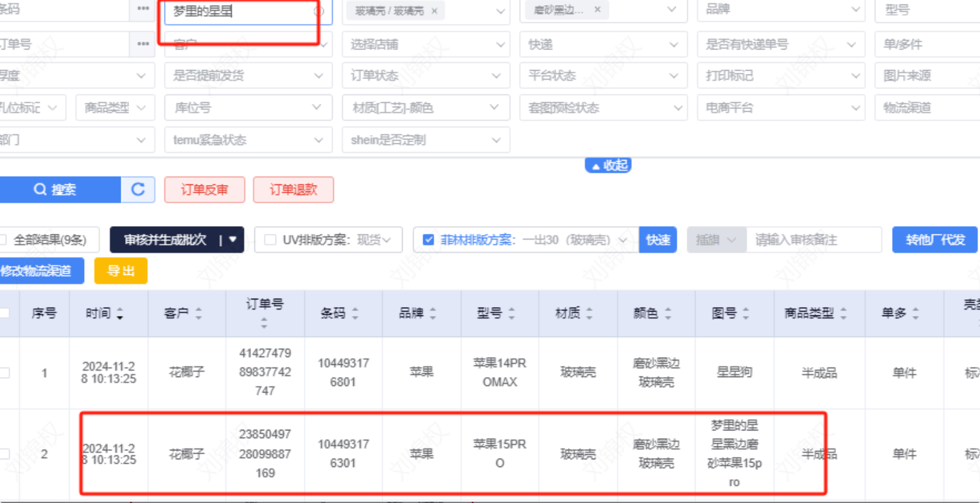Open the 打印标记 dropdown
Screen dimensions: 980x503
[x=781, y=76]
